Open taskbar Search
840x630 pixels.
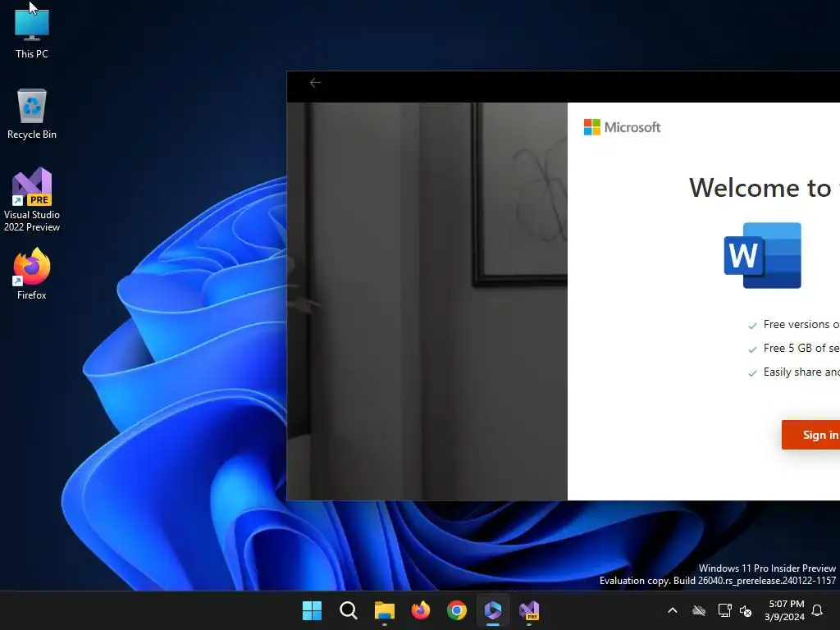coord(348,610)
